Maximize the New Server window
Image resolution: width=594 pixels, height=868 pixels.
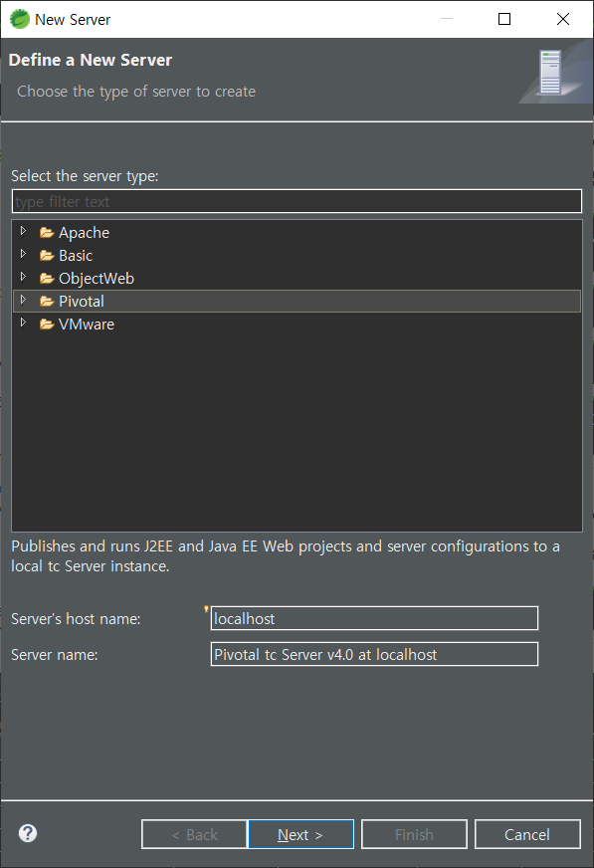pyautogui.click(x=504, y=19)
